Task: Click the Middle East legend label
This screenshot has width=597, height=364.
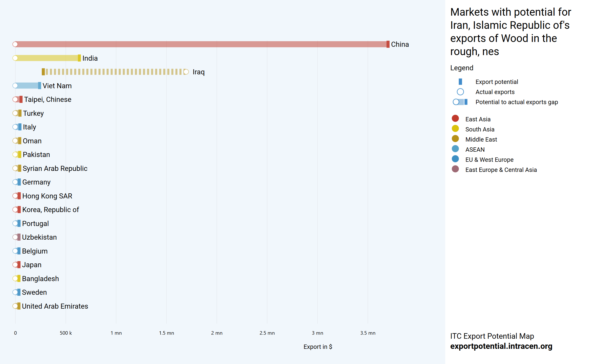Action: pos(481,140)
